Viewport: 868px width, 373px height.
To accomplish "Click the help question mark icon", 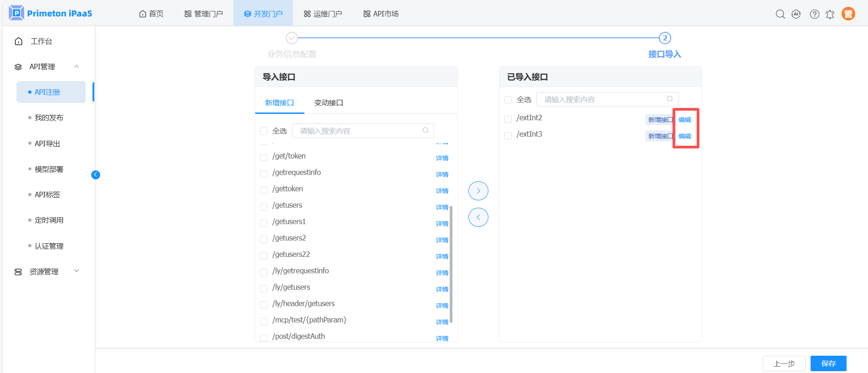I will click(814, 14).
